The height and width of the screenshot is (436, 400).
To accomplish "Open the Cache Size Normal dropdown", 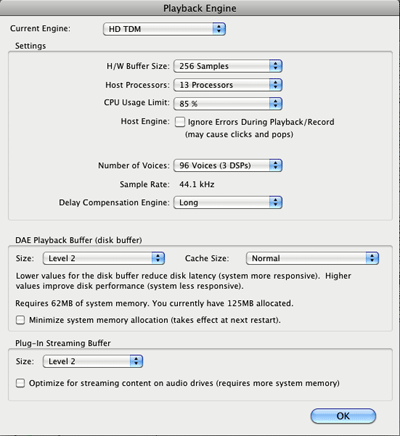I will pyautogui.click(x=312, y=258).
